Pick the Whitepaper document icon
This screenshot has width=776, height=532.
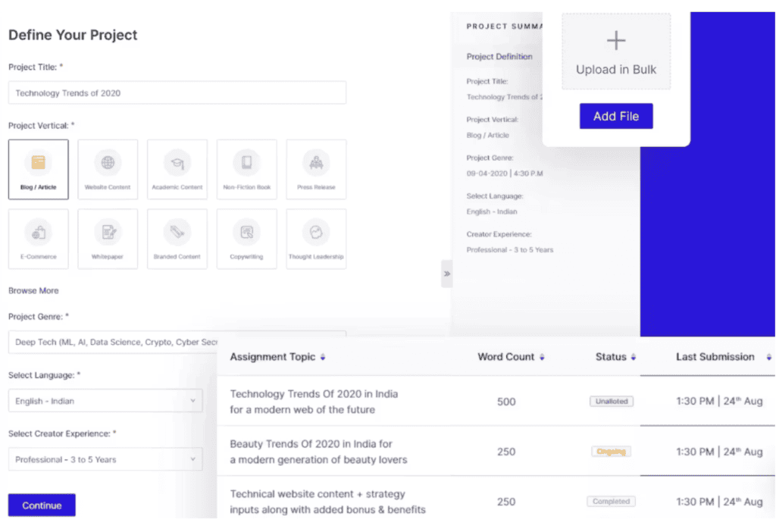pyautogui.click(x=108, y=233)
